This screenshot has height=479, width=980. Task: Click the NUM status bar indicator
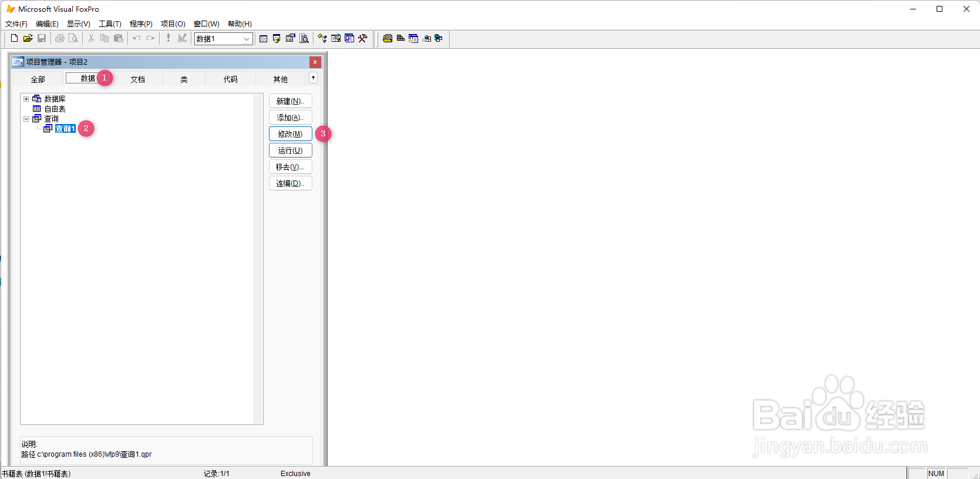[937, 474]
